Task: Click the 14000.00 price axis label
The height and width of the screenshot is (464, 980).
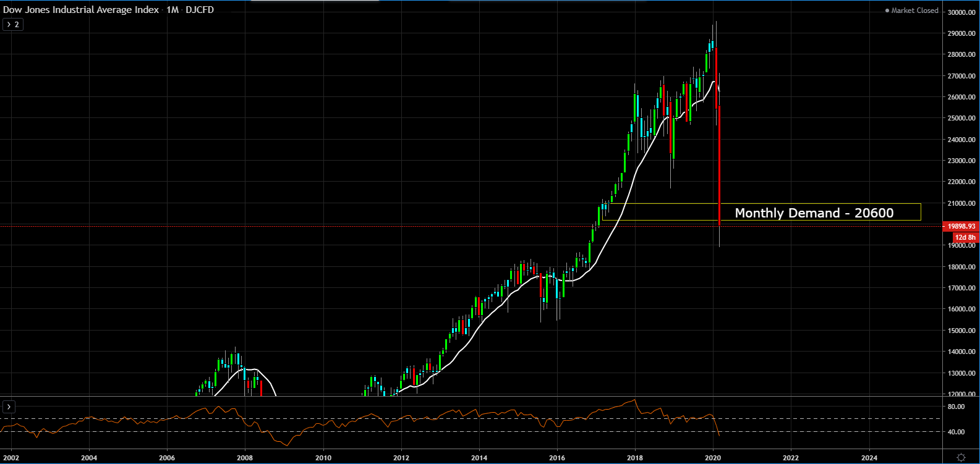Action: 962,352
